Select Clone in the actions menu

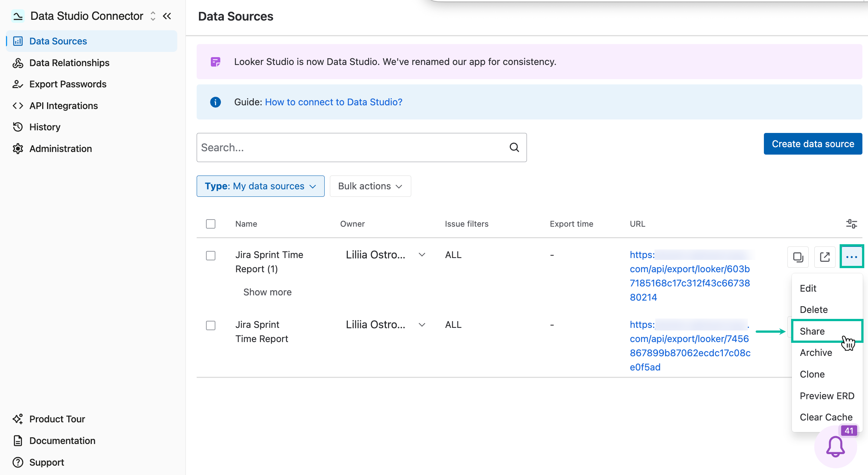pyautogui.click(x=827, y=374)
